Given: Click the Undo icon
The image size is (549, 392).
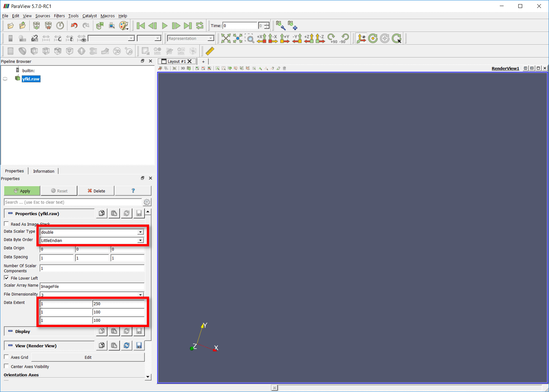Looking at the screenshot, I should coord(74,26).
